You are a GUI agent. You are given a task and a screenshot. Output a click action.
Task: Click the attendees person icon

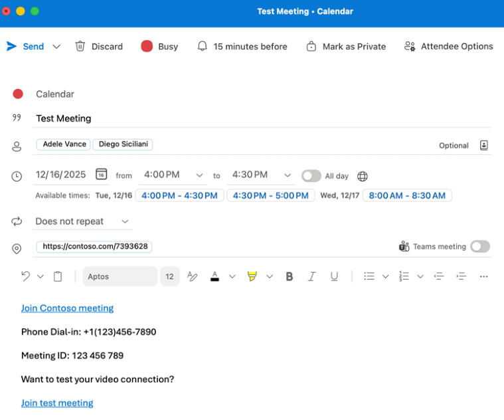coord(17,146)
